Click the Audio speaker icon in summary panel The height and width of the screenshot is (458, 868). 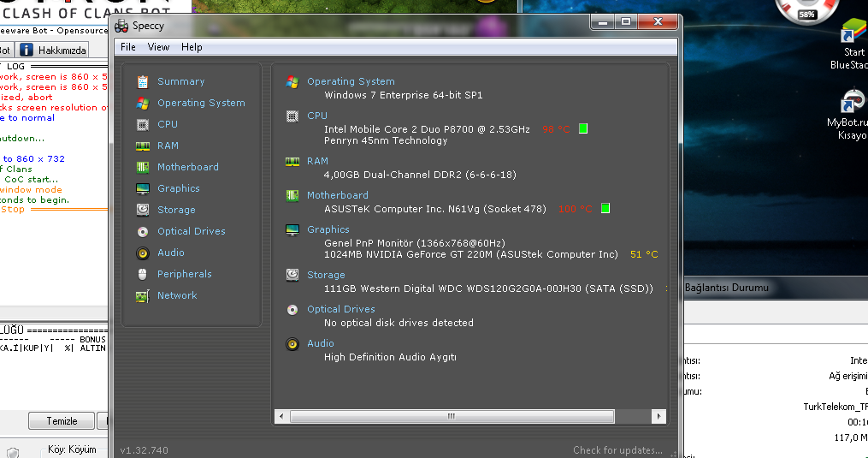coord(292,344)
